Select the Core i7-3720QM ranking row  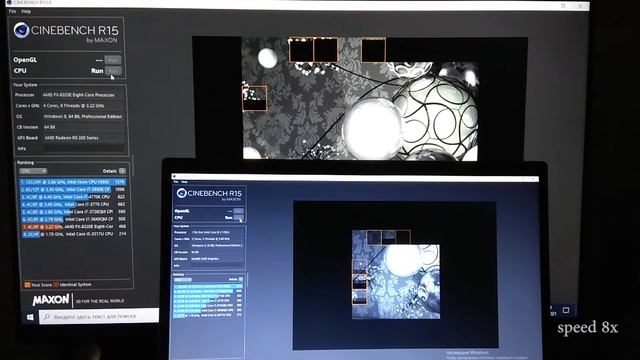[73, 212]
